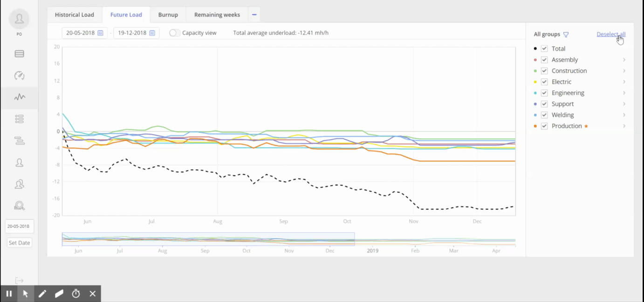Click the user profile avatar icon
Screen dimensions: 644x302
[x=19, y=19]
